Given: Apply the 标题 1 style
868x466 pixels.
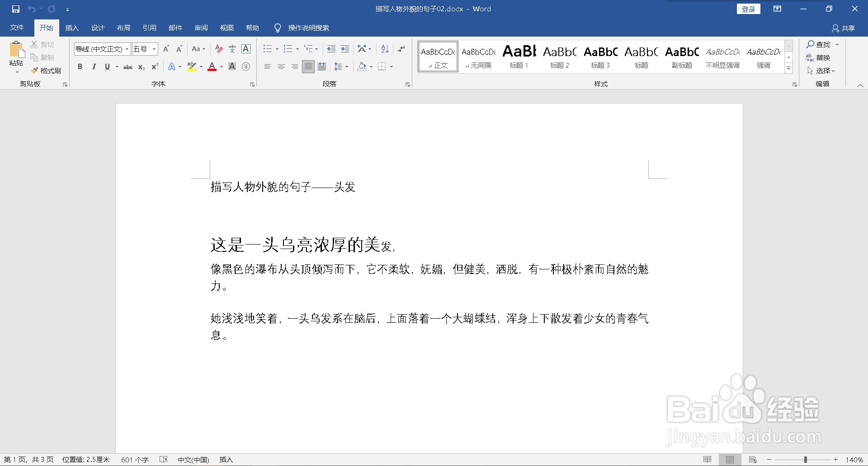Looking at the screenshot, I should click(519, 56).
